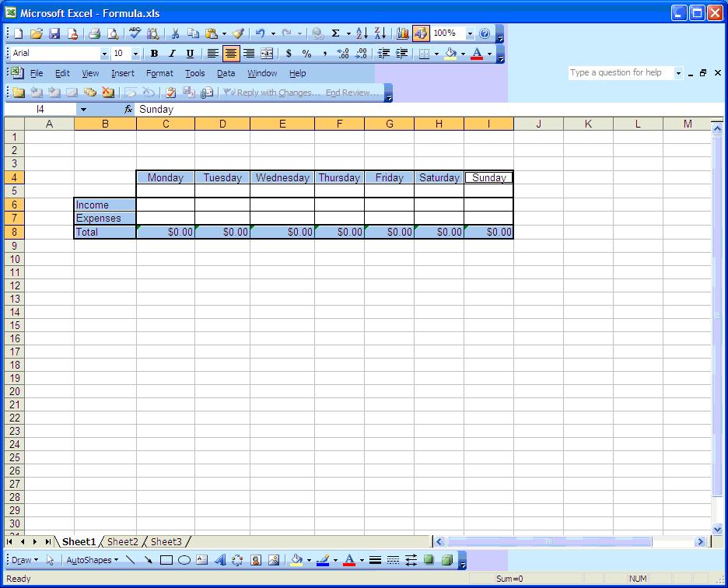Click the vertical scrollbar down arrow
The height and width of the screenshot is (588, 728).
(717, 529)
